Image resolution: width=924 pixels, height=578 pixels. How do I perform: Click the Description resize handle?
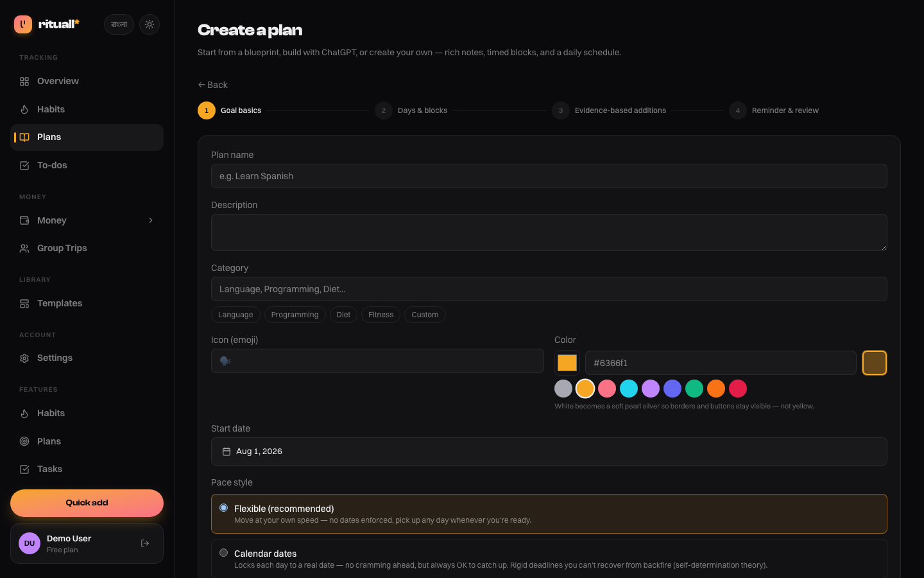pyautogui.click(x=884, y=247)
